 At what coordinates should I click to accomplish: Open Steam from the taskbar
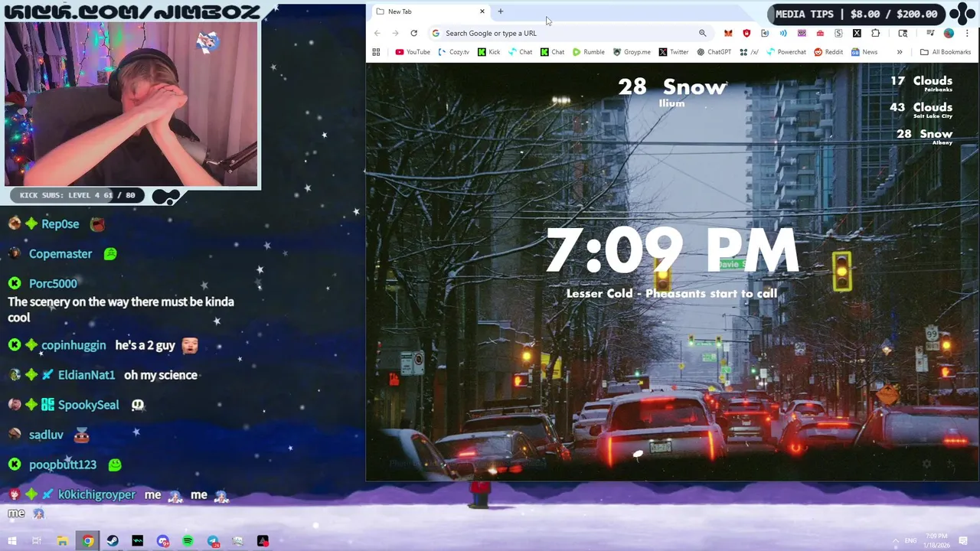coord(113,541)
